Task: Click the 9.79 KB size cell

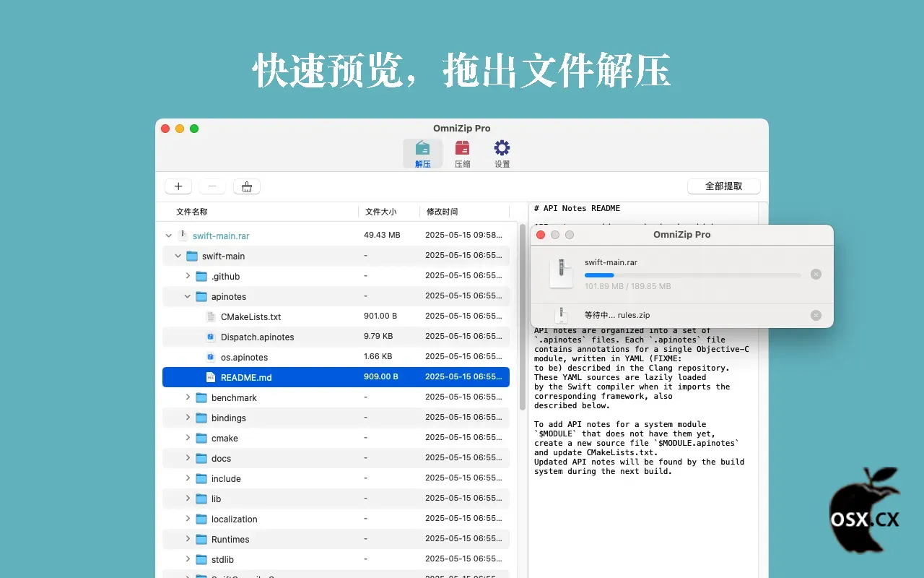Action: (378, 336)
